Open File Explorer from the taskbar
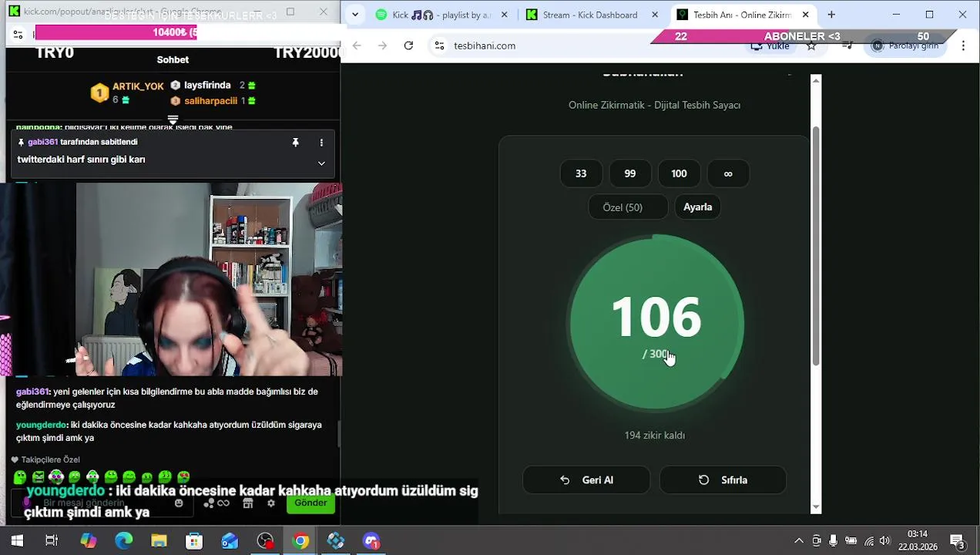The width and height of the screenshot is (980, 555). pyautogui.click(x=159, y=541)
